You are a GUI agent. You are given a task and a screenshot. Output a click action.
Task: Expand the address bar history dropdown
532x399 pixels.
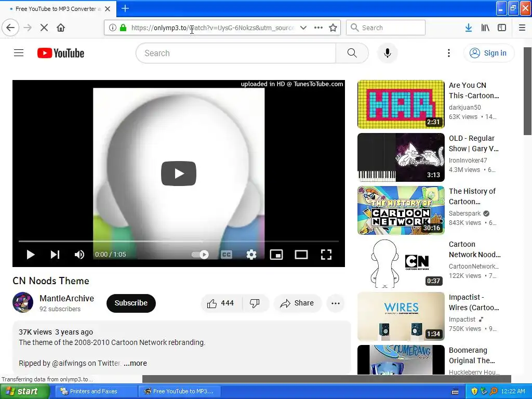point(303,28)
